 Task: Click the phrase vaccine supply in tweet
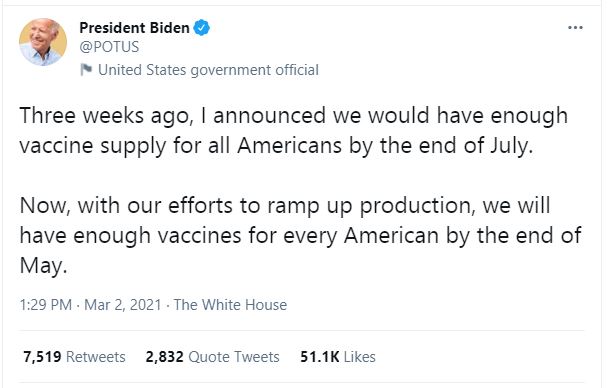(x=93, y=146)
